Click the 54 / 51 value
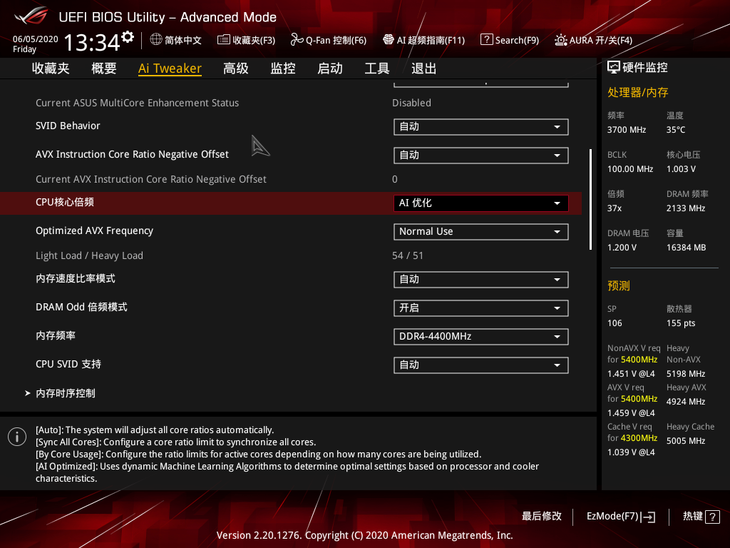This screenshot has height=548, width=730. 408,256
